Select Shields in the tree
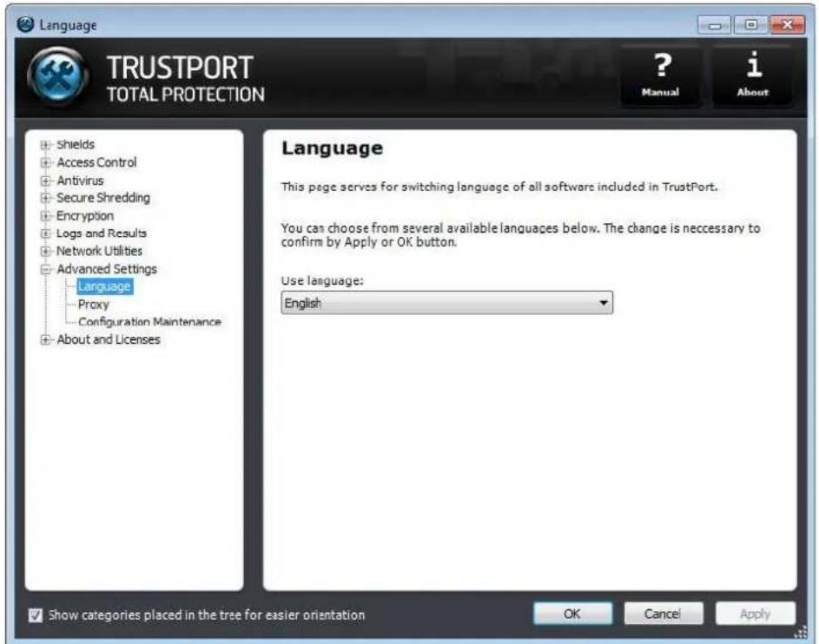Viewport: 819px width, 644px height. [x=76, y=144]
